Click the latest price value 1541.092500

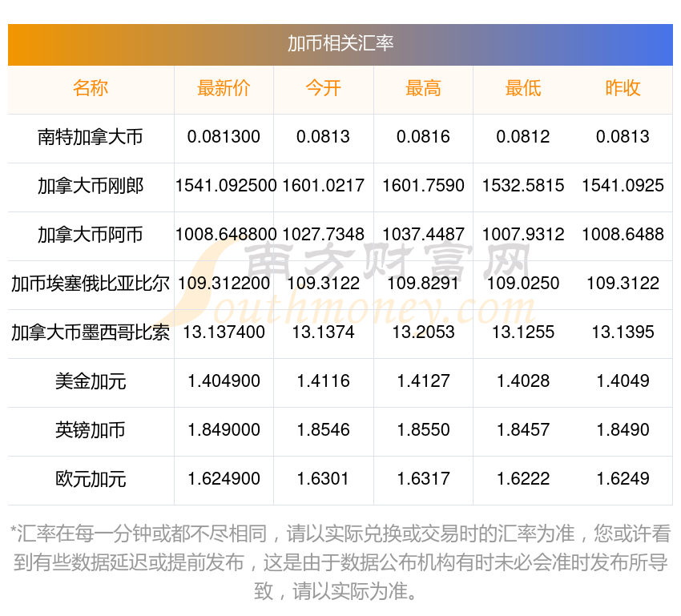[226, 186]
